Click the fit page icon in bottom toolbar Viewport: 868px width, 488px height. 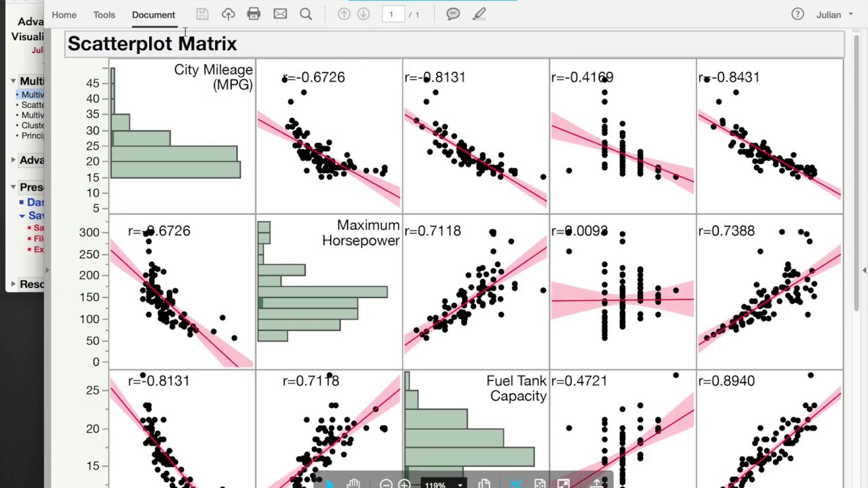(x=540, y=484)
